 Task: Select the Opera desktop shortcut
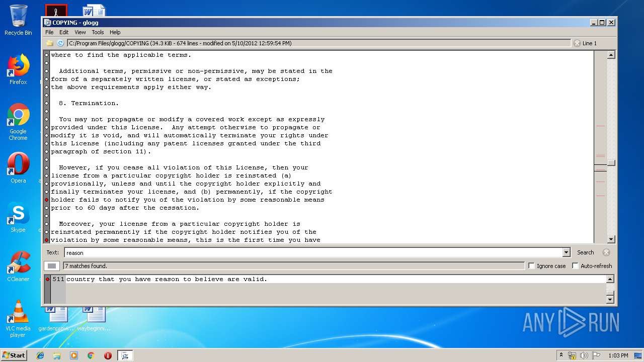coord(18,168)
